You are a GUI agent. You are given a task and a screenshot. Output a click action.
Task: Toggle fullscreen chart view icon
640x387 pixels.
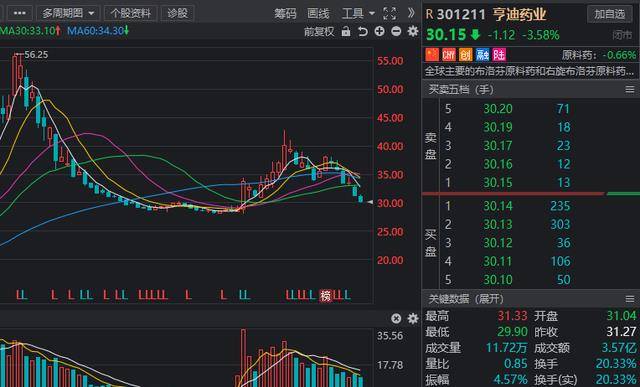389,13
